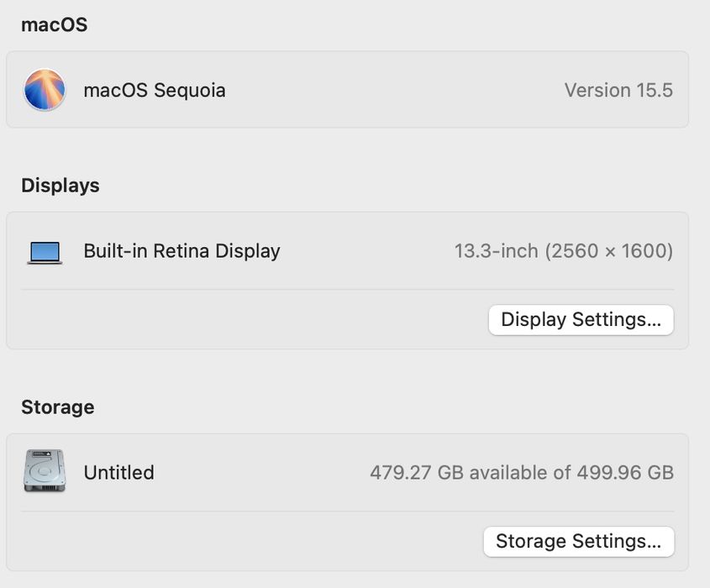The image size is (710, 588).
Task: Click empty space left of Storage Settings button
Action: click(x=252, y=542)
